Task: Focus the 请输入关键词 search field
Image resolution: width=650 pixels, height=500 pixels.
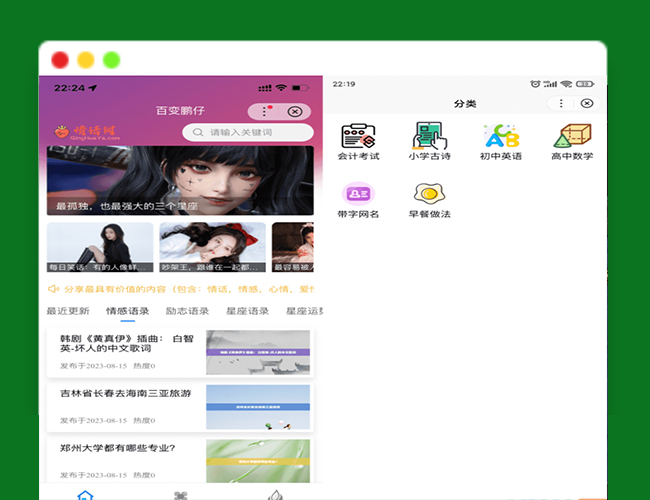Action: 248,132
